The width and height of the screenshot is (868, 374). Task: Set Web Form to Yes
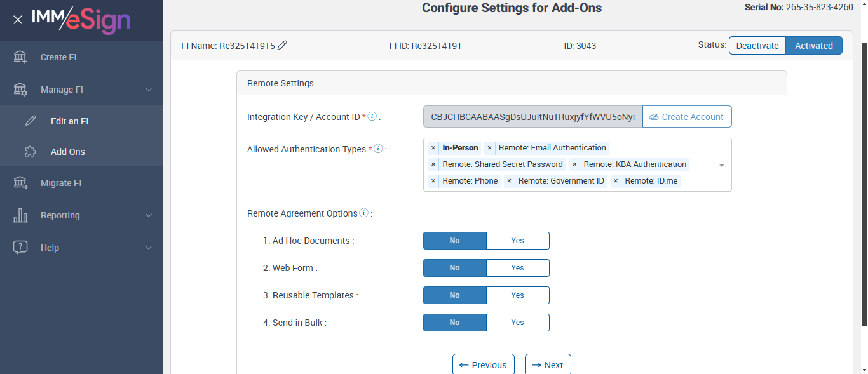tap(517, 268)
